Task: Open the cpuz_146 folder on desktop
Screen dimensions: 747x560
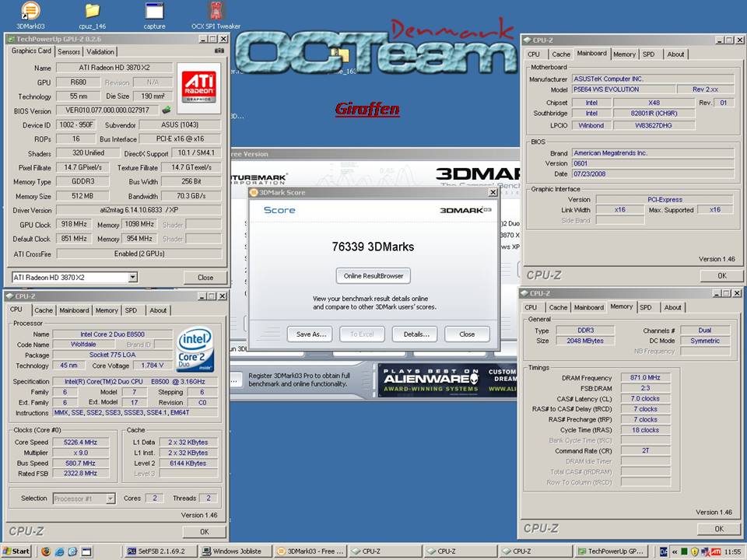Action: [x=93, y=14]
